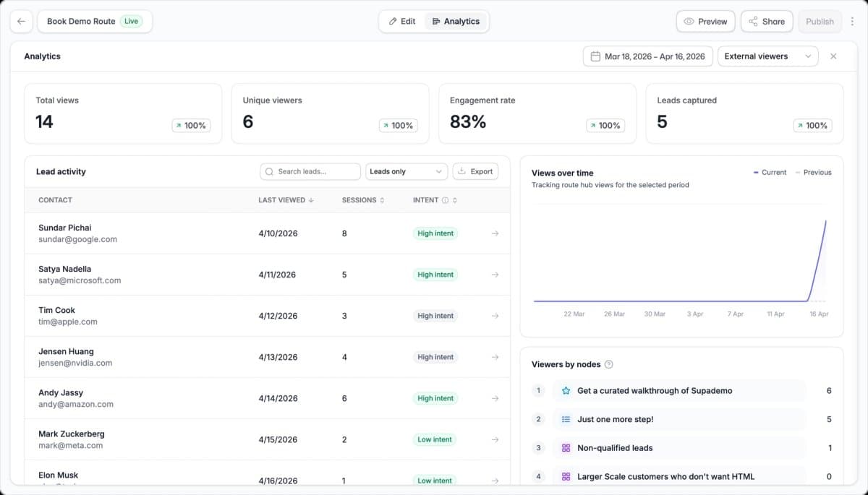Click the calendar icon in the date range

point(595,56)
